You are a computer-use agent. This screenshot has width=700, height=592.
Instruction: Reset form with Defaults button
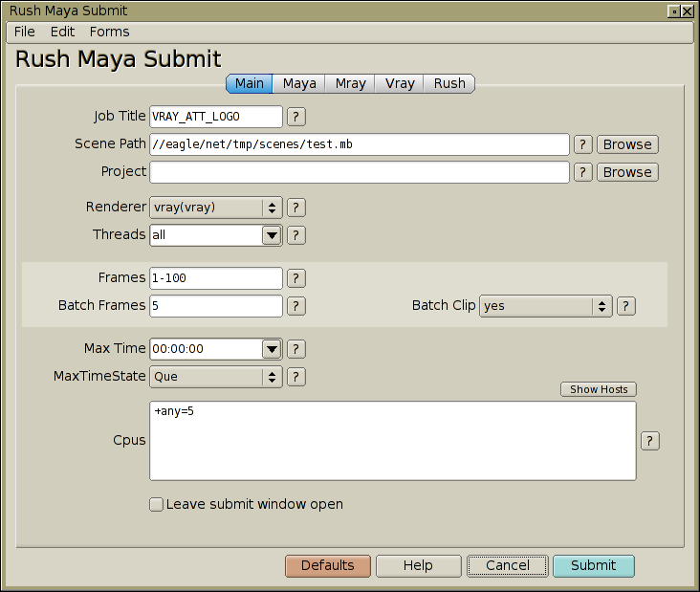328,566
